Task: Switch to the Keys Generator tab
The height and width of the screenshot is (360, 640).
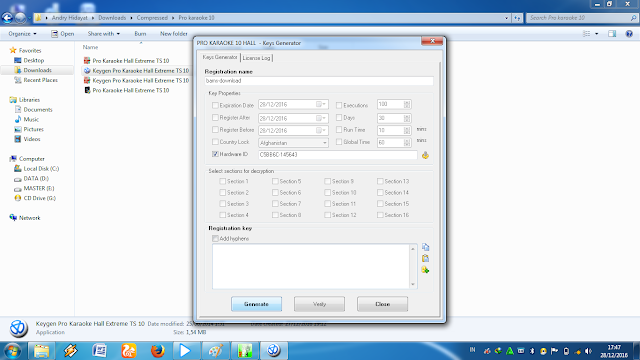Action: coord(220,57)
